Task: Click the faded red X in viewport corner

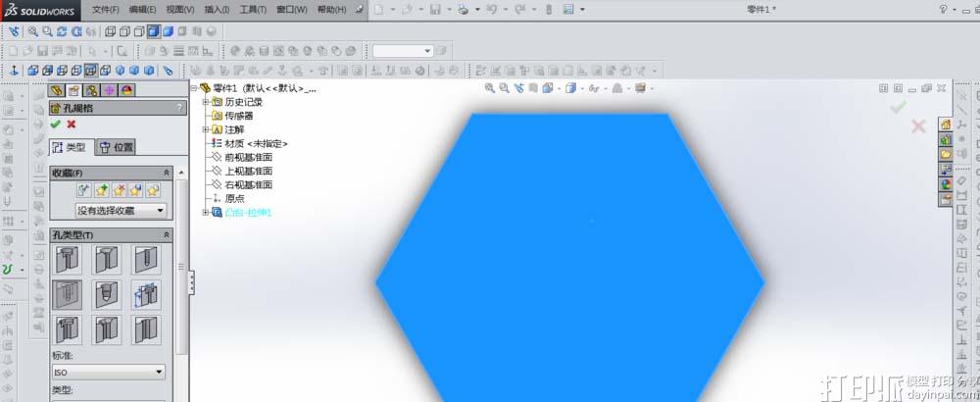Action: click(x=918, y=126)
